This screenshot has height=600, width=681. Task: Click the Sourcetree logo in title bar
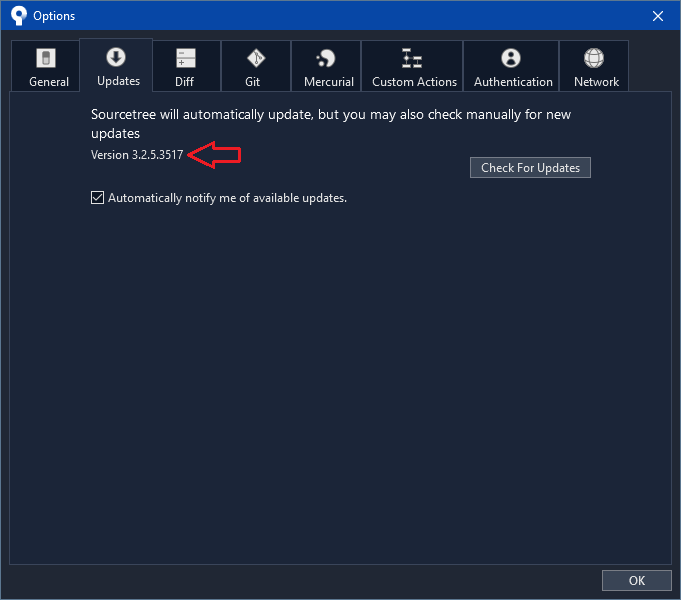(19, 16)
